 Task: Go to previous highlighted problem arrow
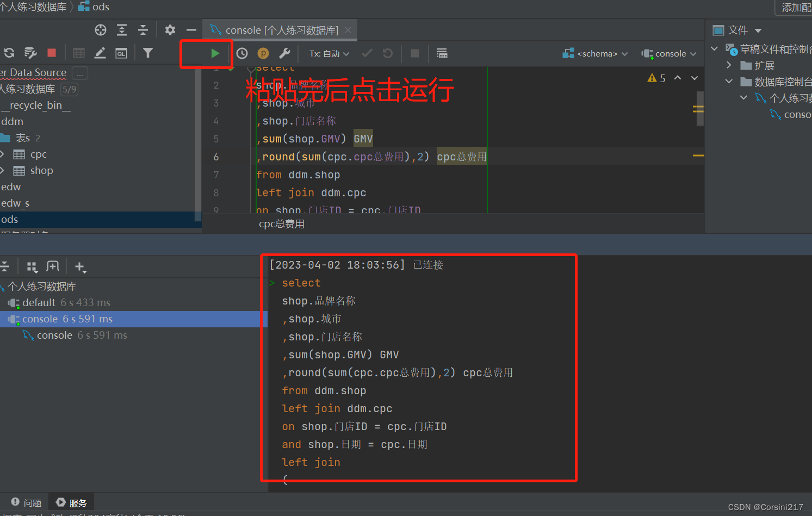pos(678,78)
